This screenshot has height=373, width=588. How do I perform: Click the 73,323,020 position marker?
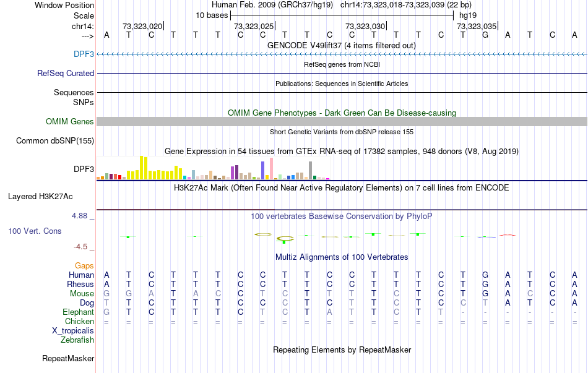(142, 26)
